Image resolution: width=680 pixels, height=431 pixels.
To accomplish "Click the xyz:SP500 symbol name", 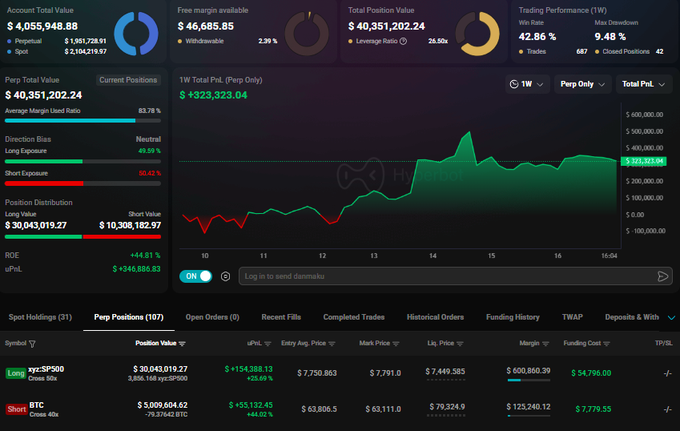I will [46, 369].
